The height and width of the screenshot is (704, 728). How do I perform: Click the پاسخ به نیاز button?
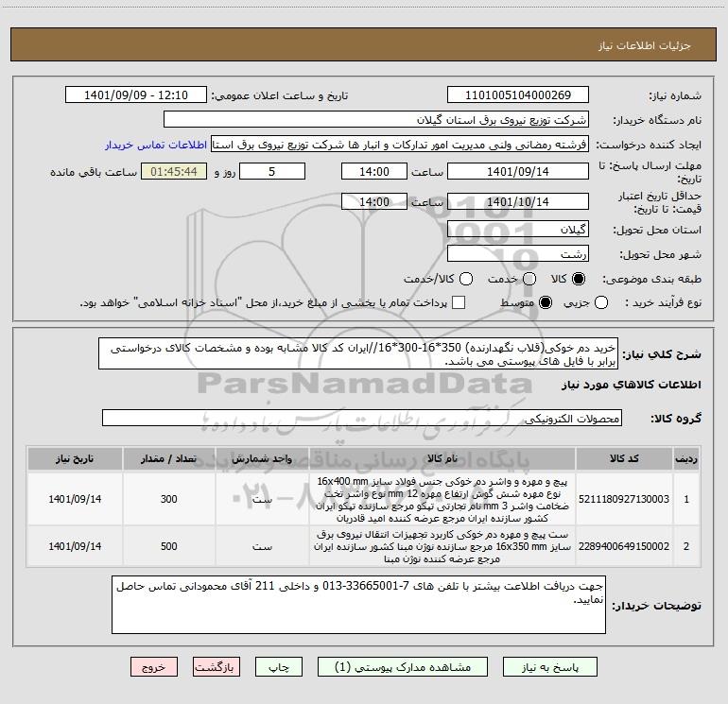pos(550,667)
